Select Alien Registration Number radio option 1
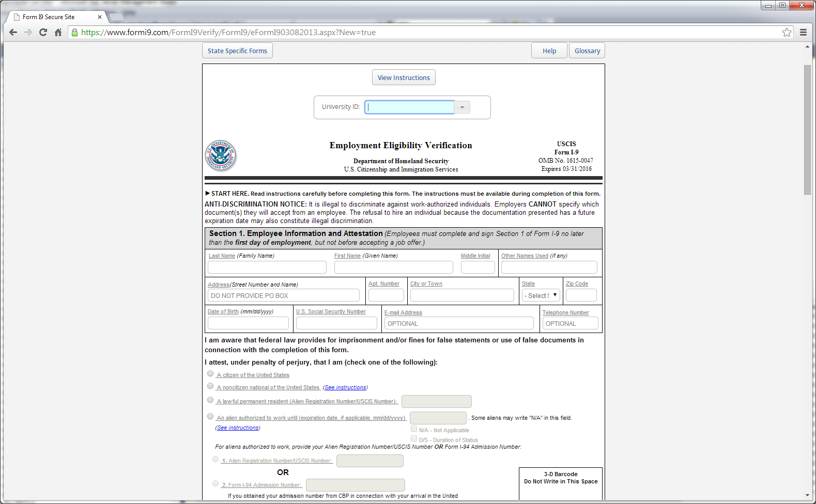 pos(215,459)
